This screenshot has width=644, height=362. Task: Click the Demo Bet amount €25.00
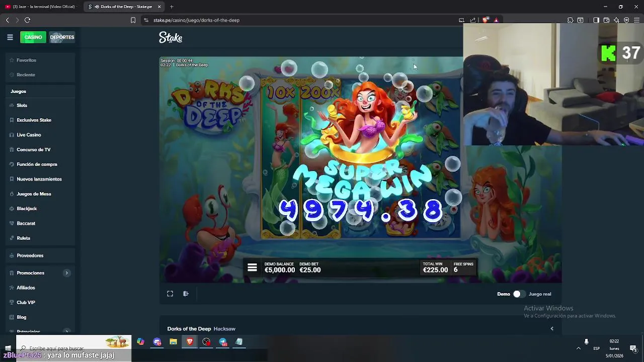[x=310, y=270]
